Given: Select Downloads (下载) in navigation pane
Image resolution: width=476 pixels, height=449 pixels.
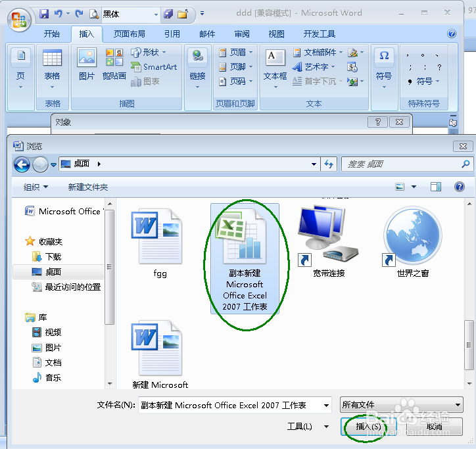Looking at the screenshot, I should pos(47,257).
